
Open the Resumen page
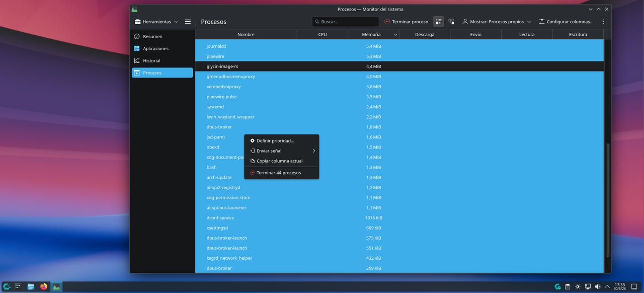[162, 36]
